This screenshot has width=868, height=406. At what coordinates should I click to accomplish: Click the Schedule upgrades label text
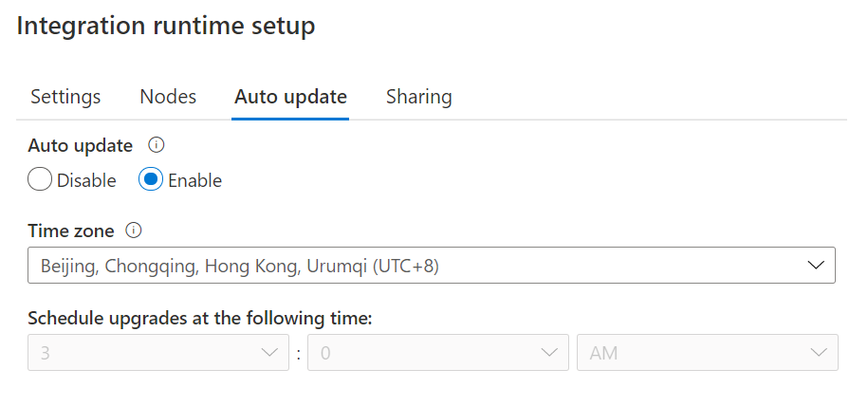199,318
